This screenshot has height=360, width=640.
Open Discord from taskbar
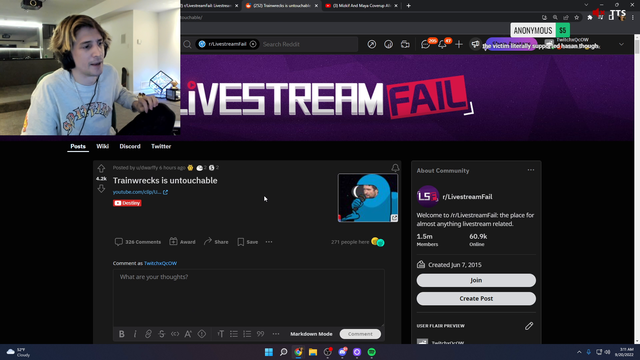(342, 352)
